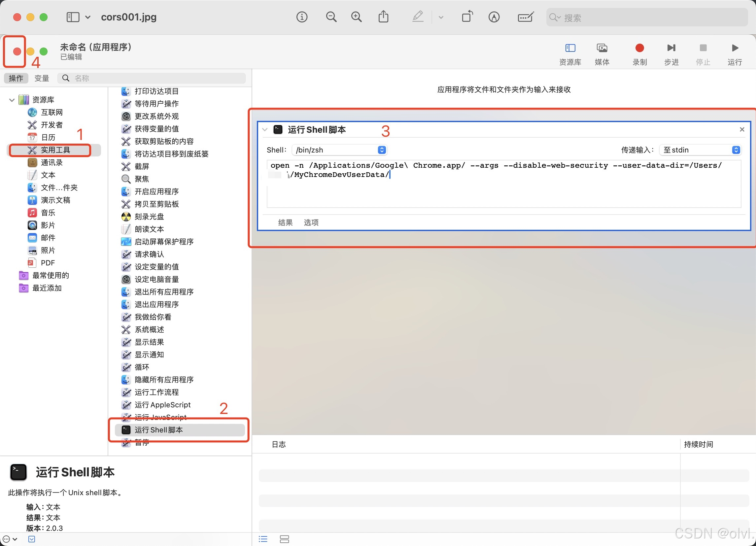The height and width of the screenshot is (546, 756).
Task: Toggle Preview markup toolbar icon
Action: pos(494,17)
